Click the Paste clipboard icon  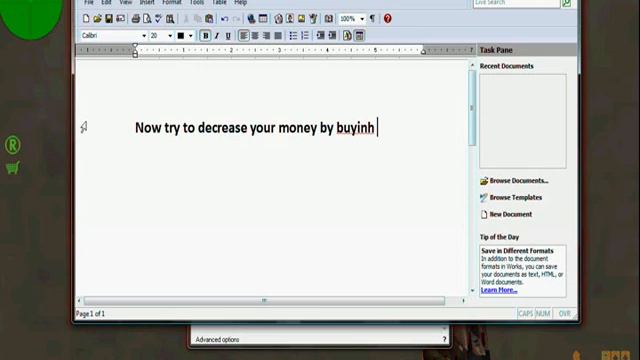click(209, 18)
